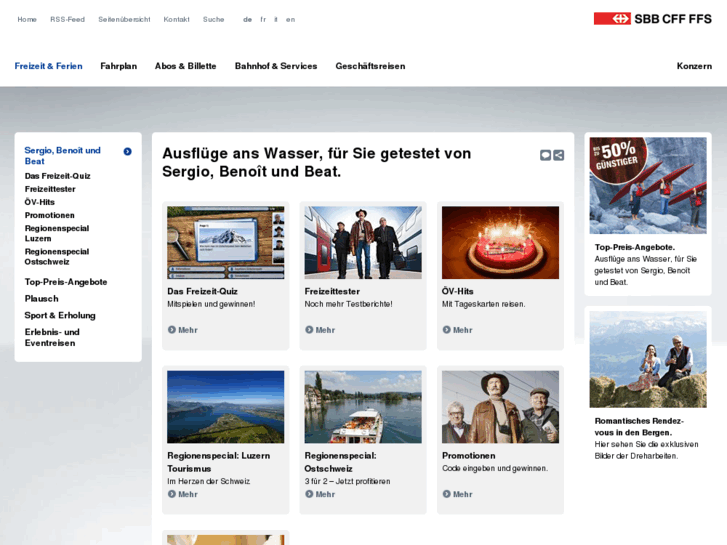Select ÖV-Hits in the sidebar
The height and width of the screenshot is (545, 727).
(x=40, y=202)
